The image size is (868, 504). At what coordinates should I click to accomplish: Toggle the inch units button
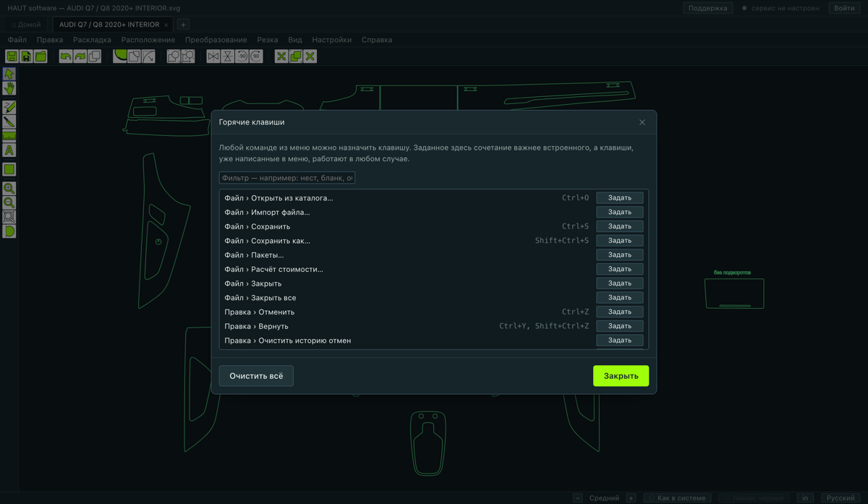tap(805, 497)
